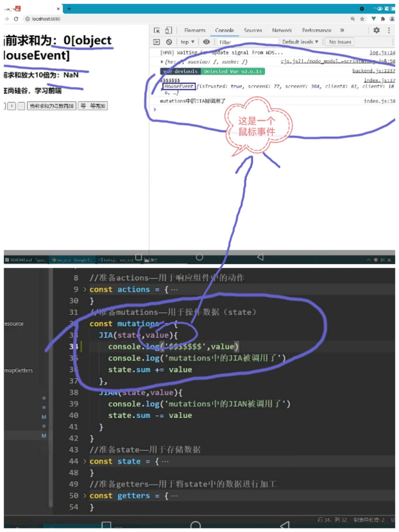Clear the console with ban icon
Screen dimensions: 399x532
click(169, 42)
